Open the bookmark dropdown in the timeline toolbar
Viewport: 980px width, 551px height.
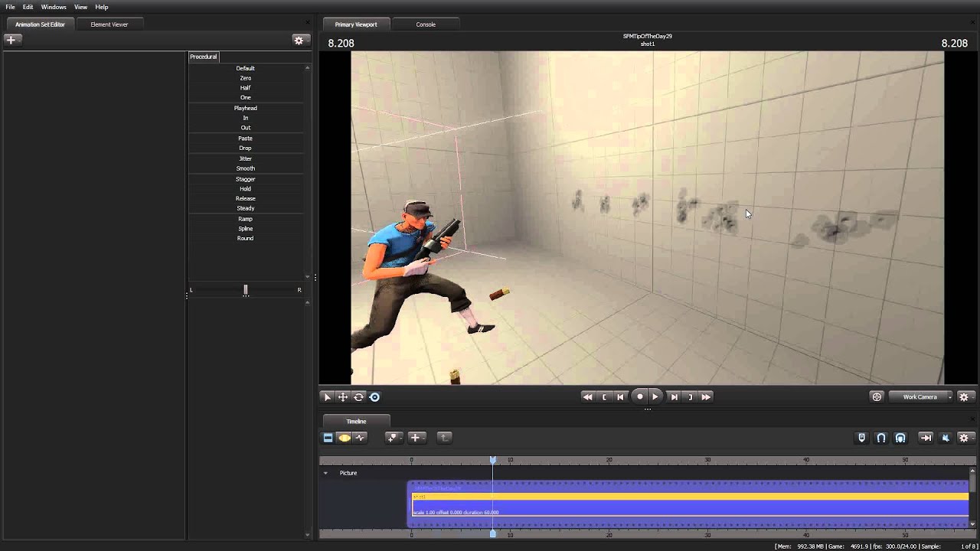pyautogui.click(x=394, y=438)
